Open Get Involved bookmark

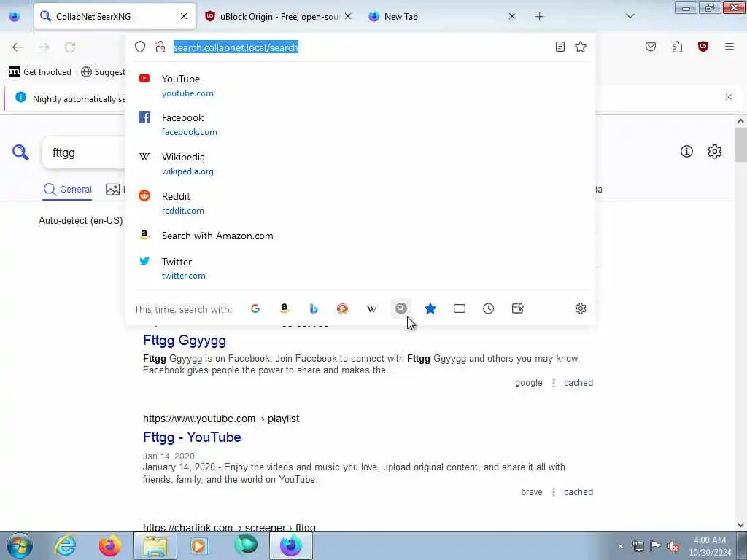tap(40, 72)
